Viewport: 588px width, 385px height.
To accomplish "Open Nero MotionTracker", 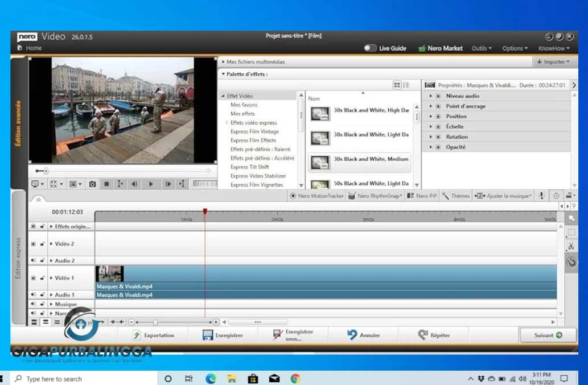I will 317,196.
